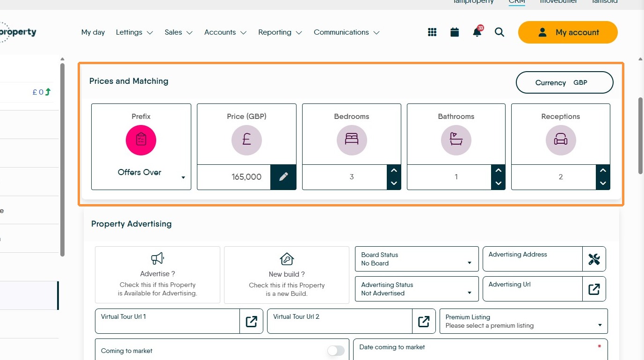
Task: Increase the Bedrooms count
Action: [394, 171]
